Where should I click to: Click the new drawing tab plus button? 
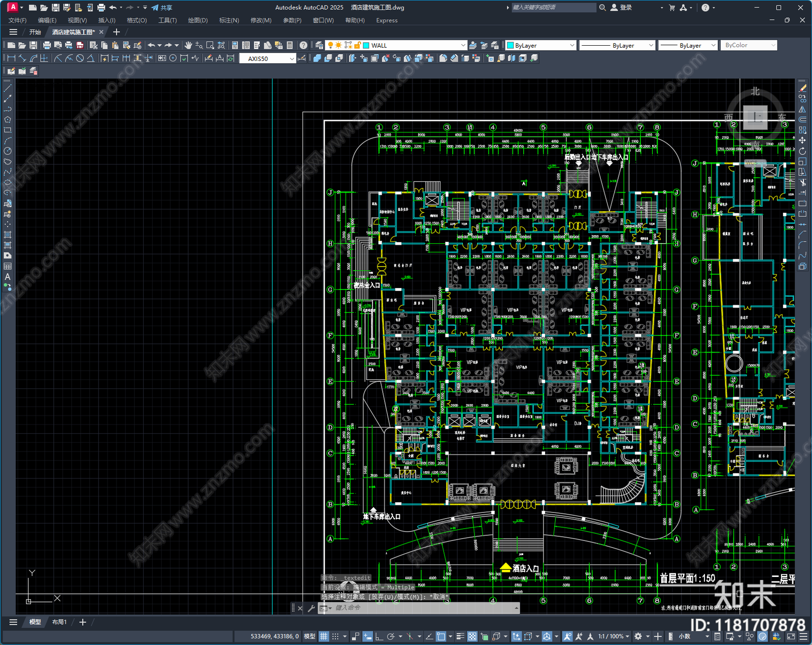pyautogui.click(x=116, y=32)
